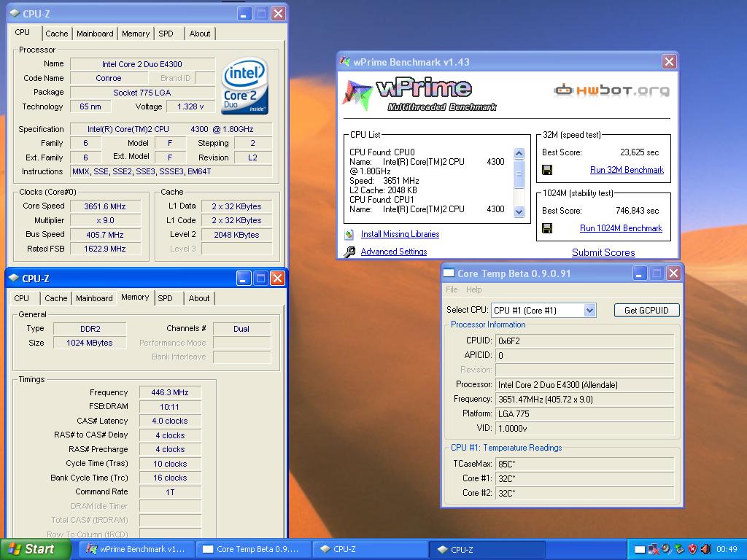Click the Core Speed value 3651.6 MHz
Screen dimensions: 747x560
[x=105, y=206]
